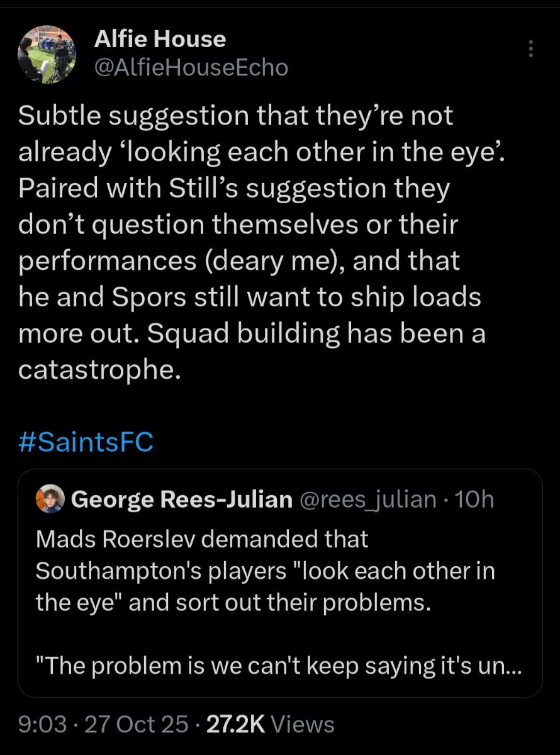Open the #SaintsFC hashtag
Viewport: 560px width, 755px height.
point(86,442)
